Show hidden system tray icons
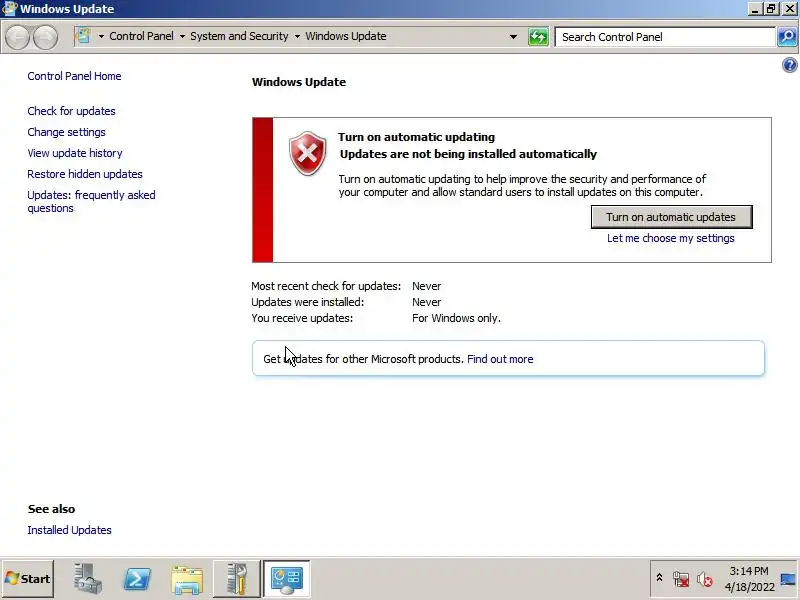Screen dimensions: 800x600 click(x=659, y=578)
